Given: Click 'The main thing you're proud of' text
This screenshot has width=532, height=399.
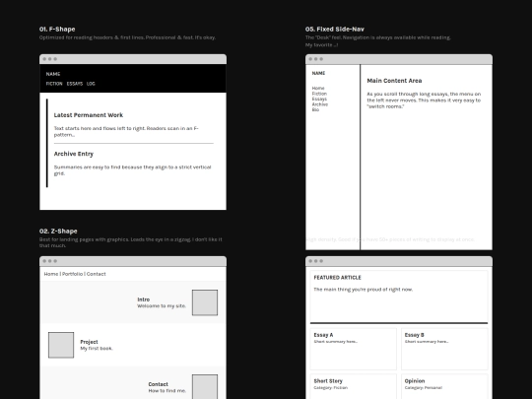Looking at the screenshot, I should (363, 290).
